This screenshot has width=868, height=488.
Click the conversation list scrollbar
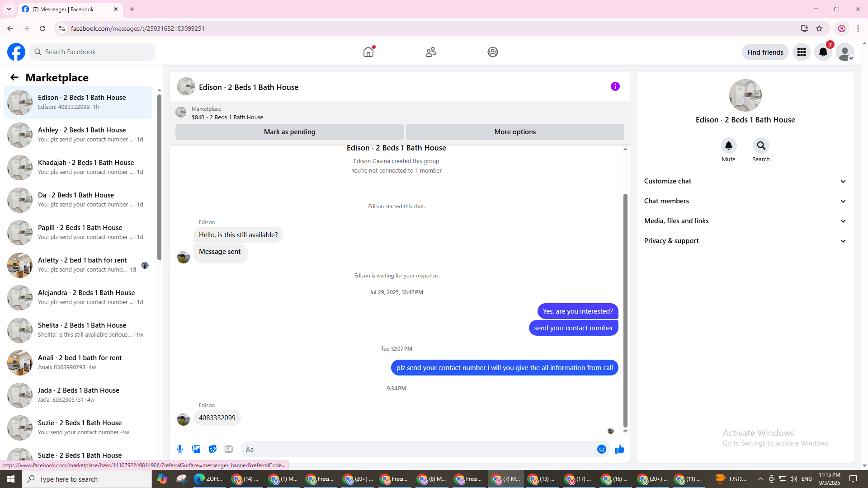(x=159, y=176)
